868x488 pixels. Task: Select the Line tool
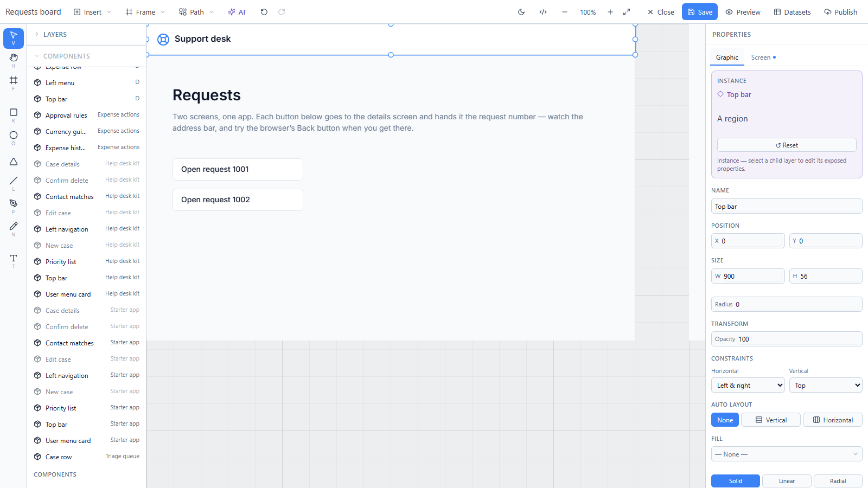click(14, 183)
